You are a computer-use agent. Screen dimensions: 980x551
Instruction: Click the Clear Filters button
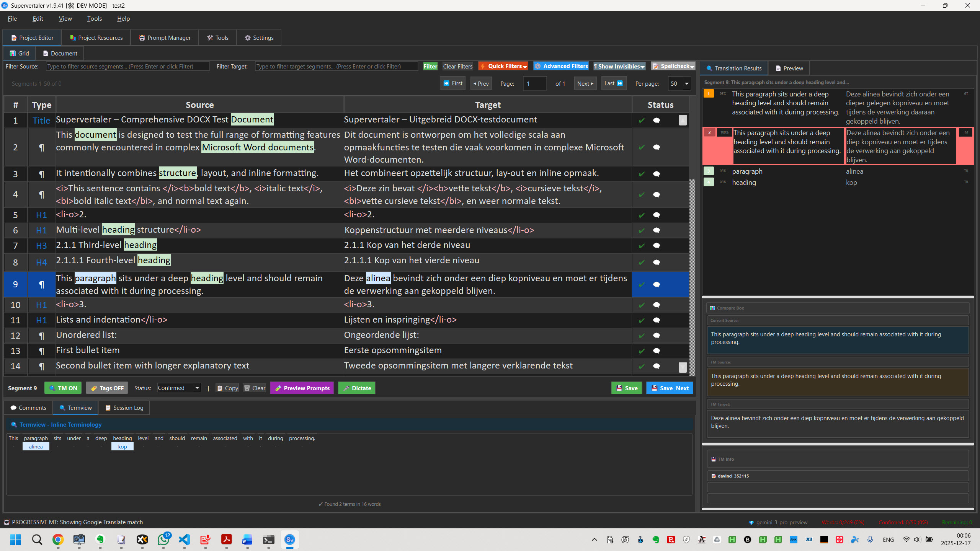point(457,66)
